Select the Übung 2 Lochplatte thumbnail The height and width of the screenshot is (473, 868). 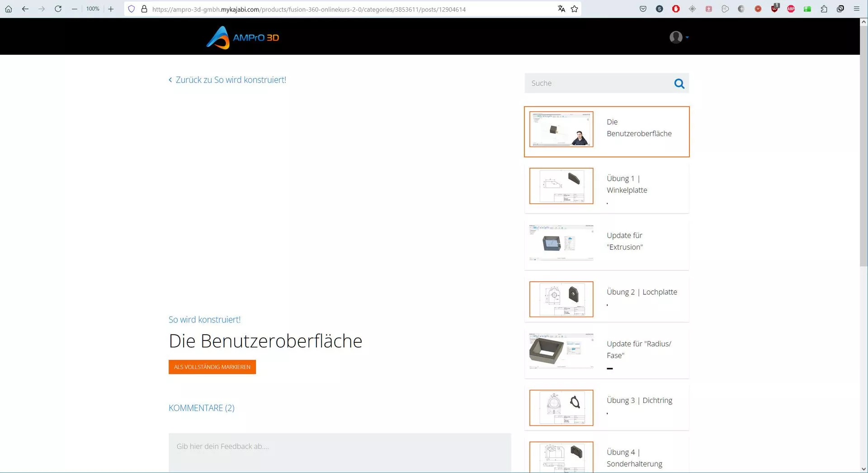click(x=561, y=299)
